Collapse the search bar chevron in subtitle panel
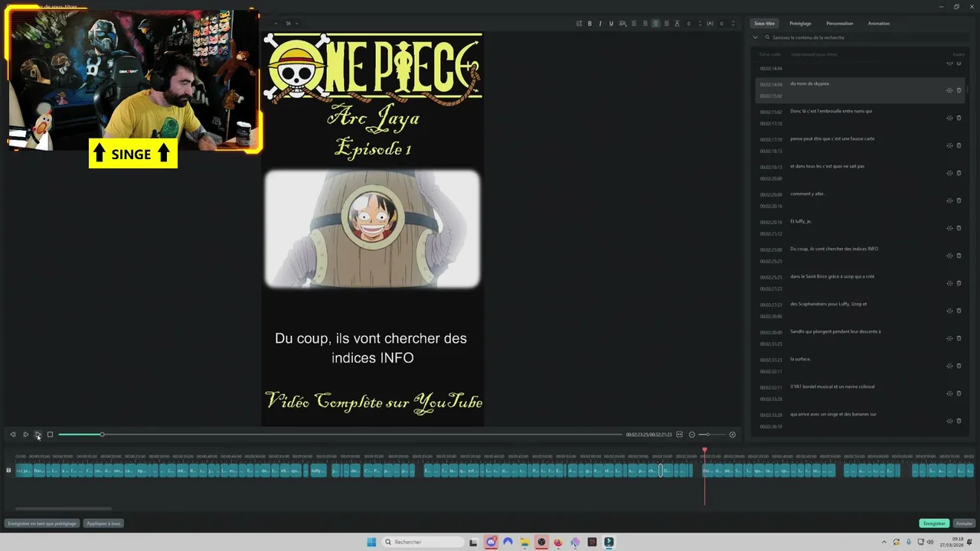The image size is (980, 551). (x=756, y=37)
